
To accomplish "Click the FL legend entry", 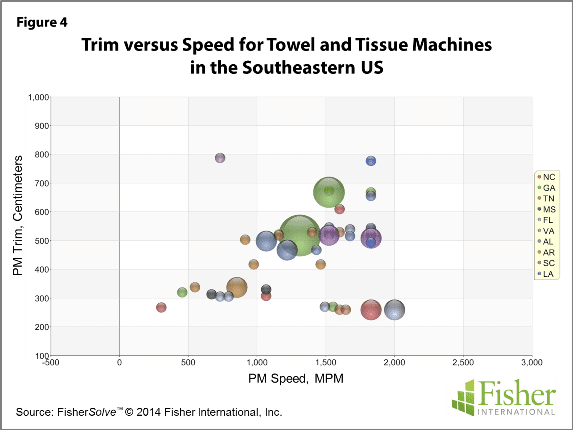I will [x=546, y=220].
